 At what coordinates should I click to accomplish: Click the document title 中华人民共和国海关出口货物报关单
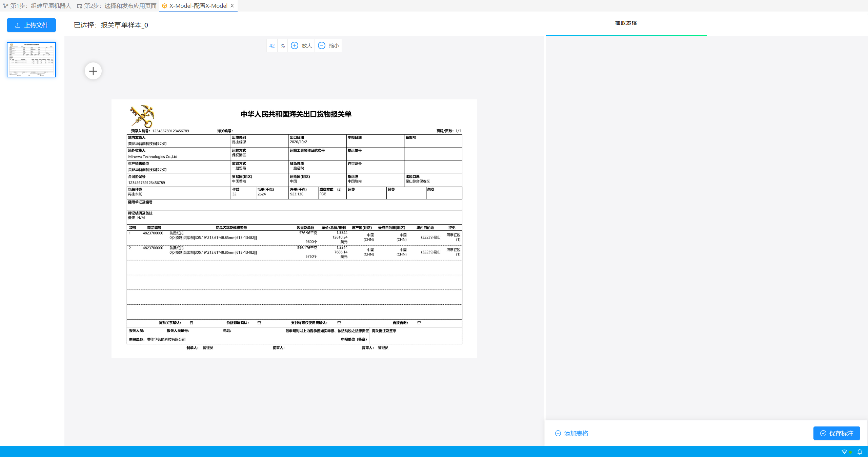[296, 114]
